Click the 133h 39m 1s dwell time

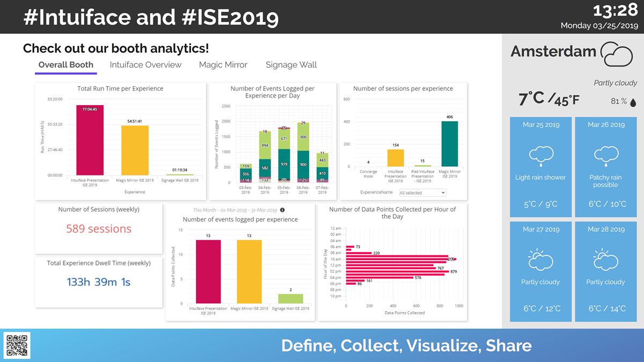(x=99, y=282)
